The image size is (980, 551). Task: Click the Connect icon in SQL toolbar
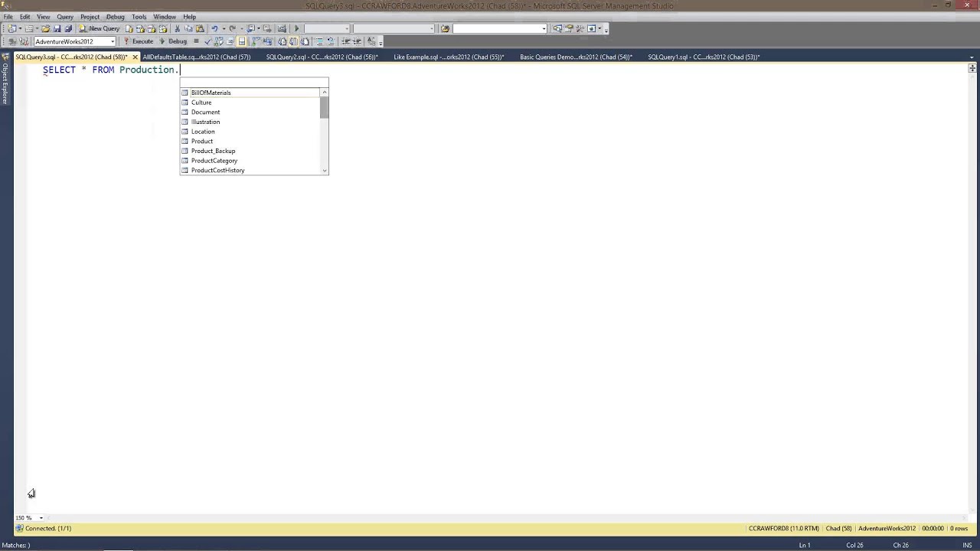(12, 41)
